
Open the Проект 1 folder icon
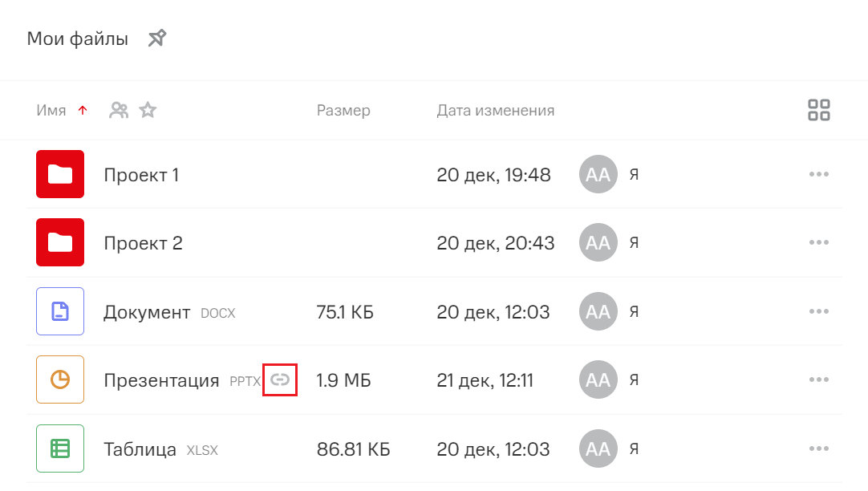click(x=60, y=174)
